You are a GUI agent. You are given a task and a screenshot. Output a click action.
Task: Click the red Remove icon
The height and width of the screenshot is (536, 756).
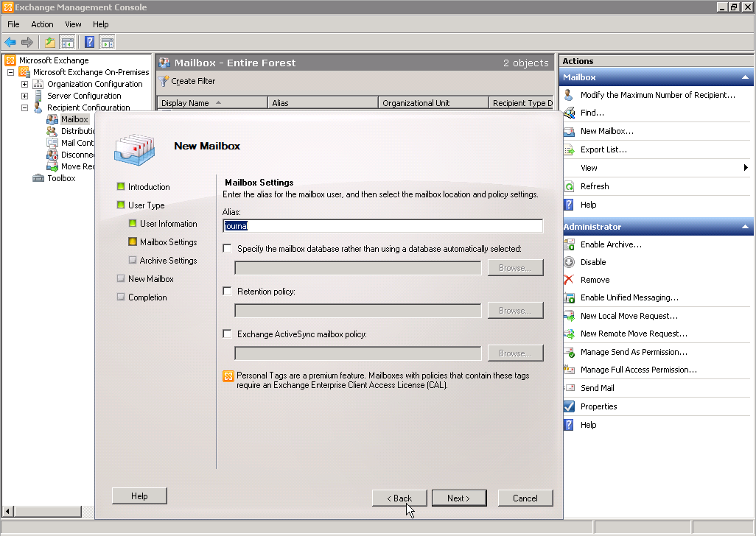tap(569, 280)
